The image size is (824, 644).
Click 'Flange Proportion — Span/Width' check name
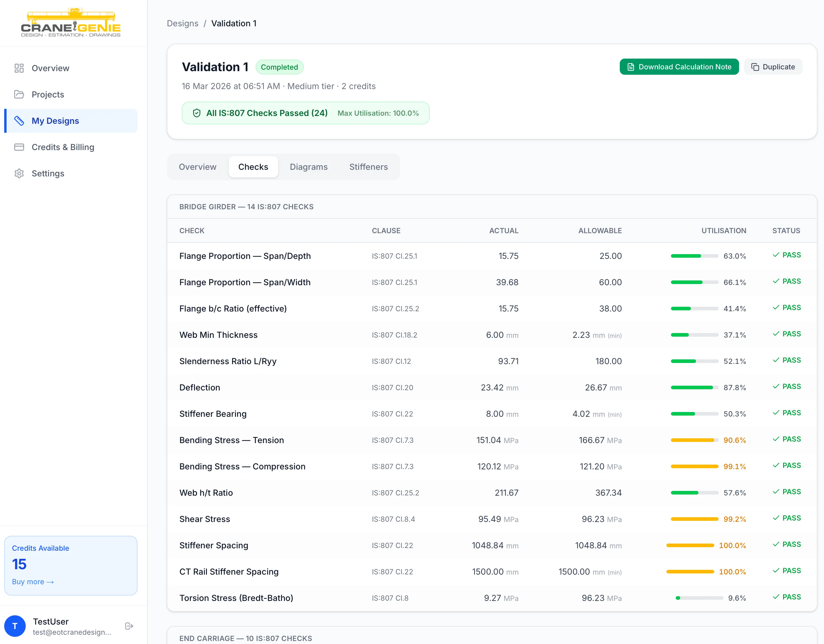pos(245,282)
